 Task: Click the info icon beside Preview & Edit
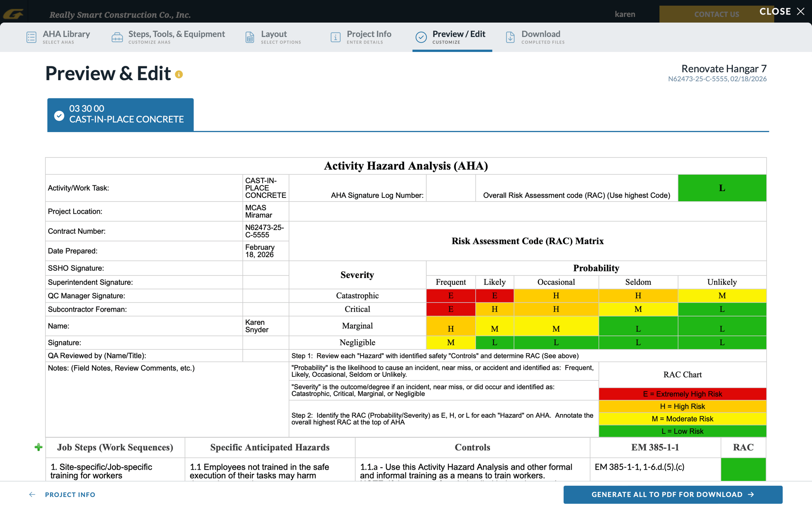[x=179, y=74]
